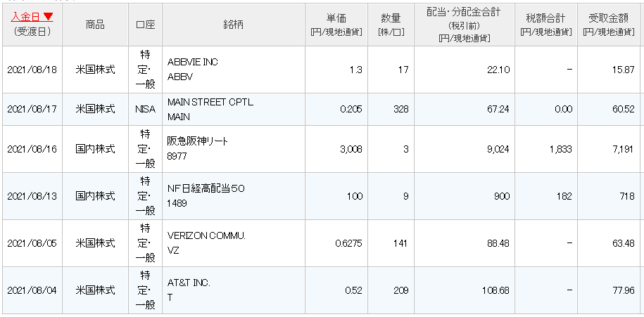Click the 2021/08/18 date cell
The height and width of the screenshot is (317, 644).
tap(32, 70)
